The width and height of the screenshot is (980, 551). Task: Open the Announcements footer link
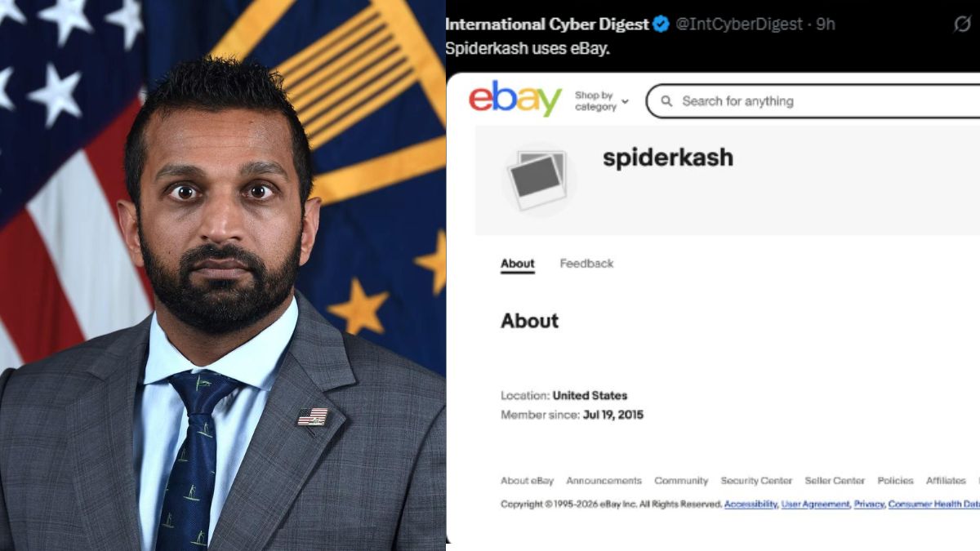604,481
